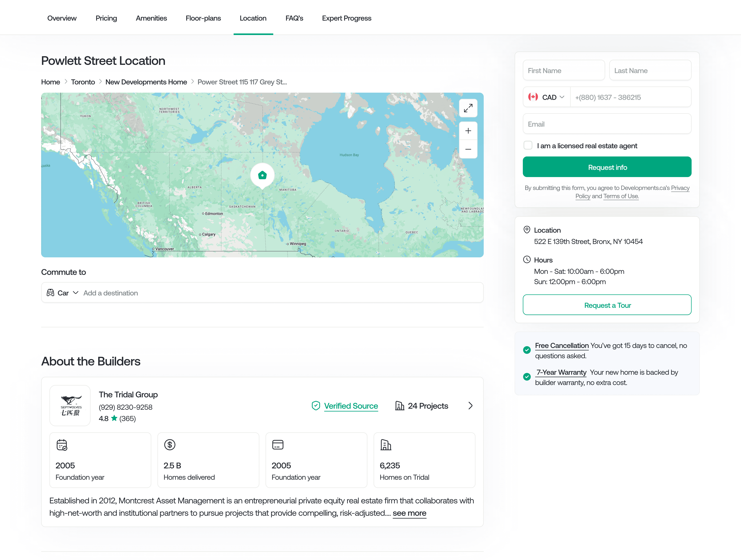This screenshot has width=741, height=560.
Task: Zoom in on the map
Action: pos(468,131)
